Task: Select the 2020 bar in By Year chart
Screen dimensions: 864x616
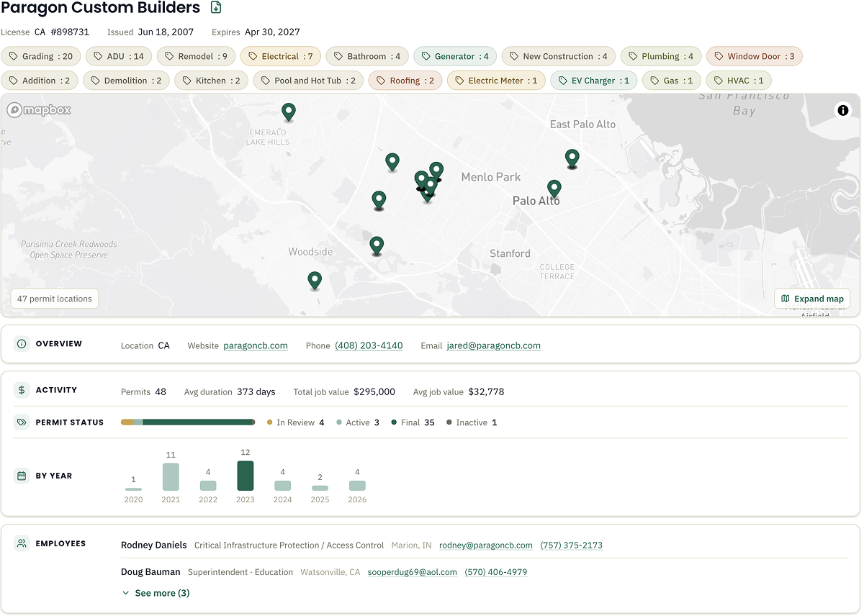Action: point(133,489)
